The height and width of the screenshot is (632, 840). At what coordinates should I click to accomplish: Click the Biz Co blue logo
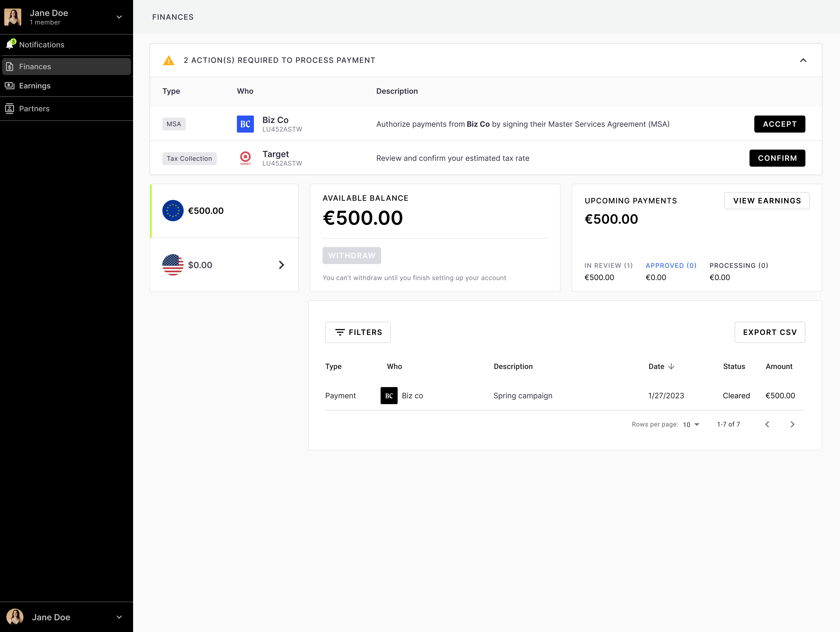pos(245,124)
